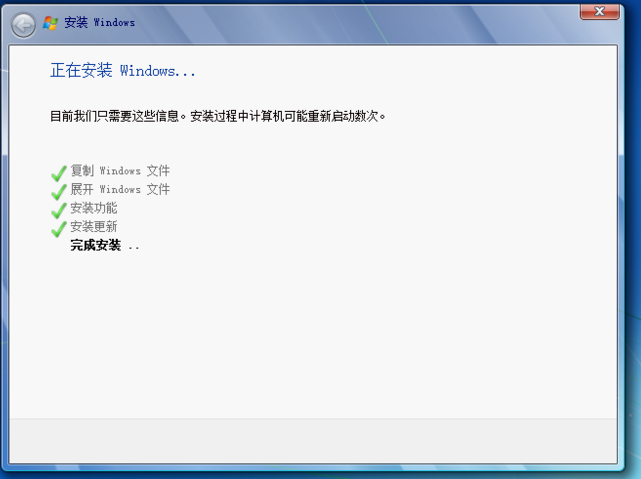Image resolution: width=641 pixels, height=479 pixels.
Task: Select the 安装功能 step text
Action: pos(94,208)
